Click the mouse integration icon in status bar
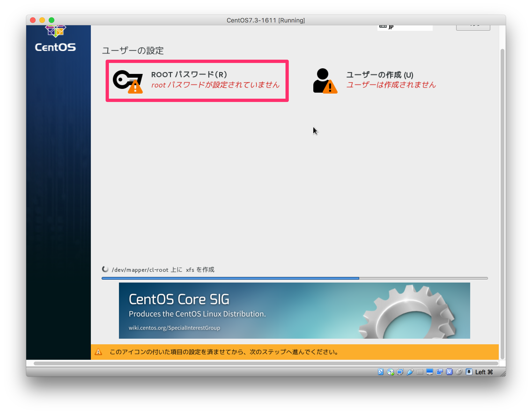The image size is (532, 414). [460, 372]
